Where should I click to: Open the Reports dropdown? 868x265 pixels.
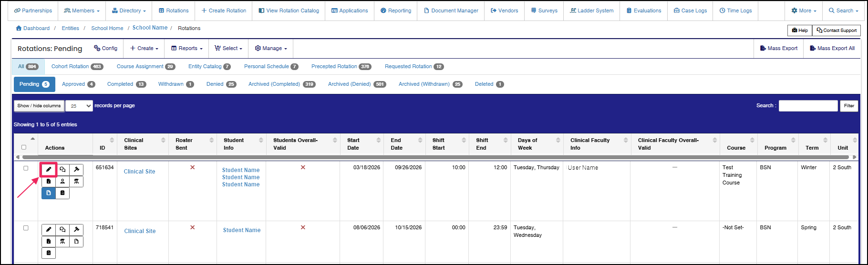pyautogui.click(x=186, y=48)
